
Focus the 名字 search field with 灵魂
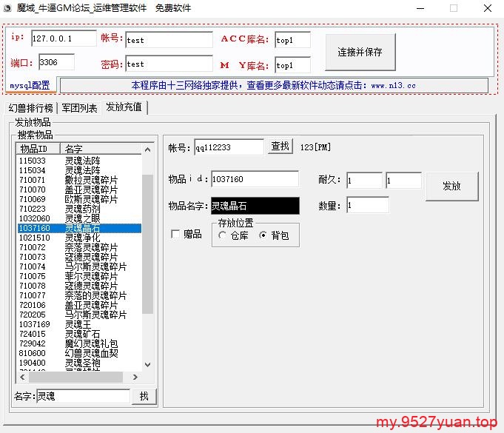(83, 396)
